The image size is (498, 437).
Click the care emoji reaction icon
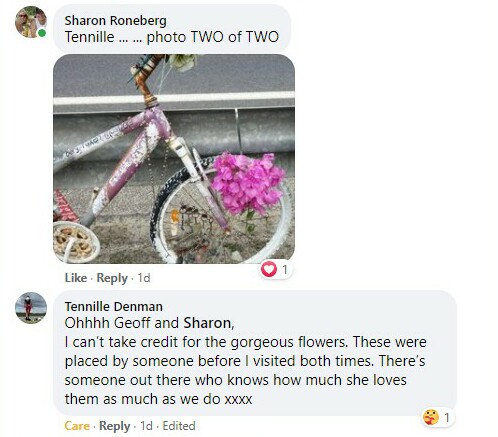[431, 417]
